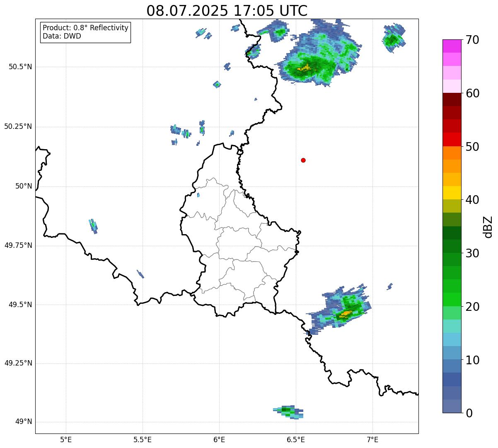The image size is (498, 448).
Task: Click the yellow storm core near 49.5°N
Action: tap(344, 314)
